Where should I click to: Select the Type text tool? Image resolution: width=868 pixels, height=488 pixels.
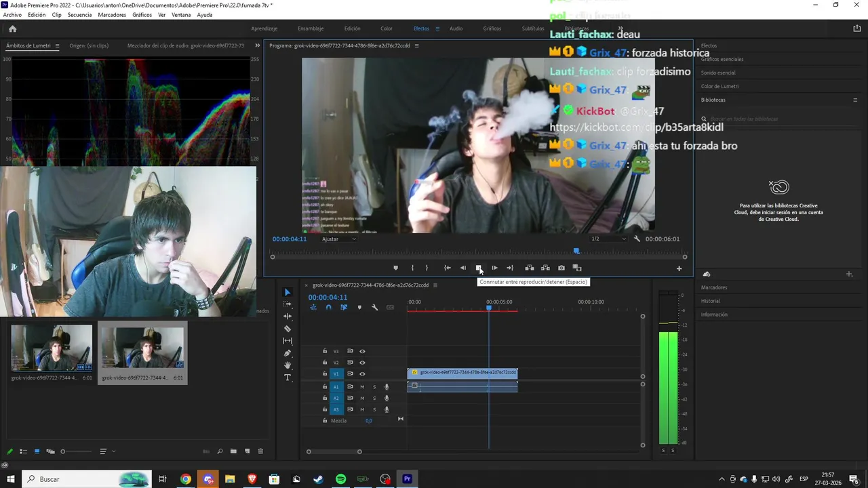[288, 378]
